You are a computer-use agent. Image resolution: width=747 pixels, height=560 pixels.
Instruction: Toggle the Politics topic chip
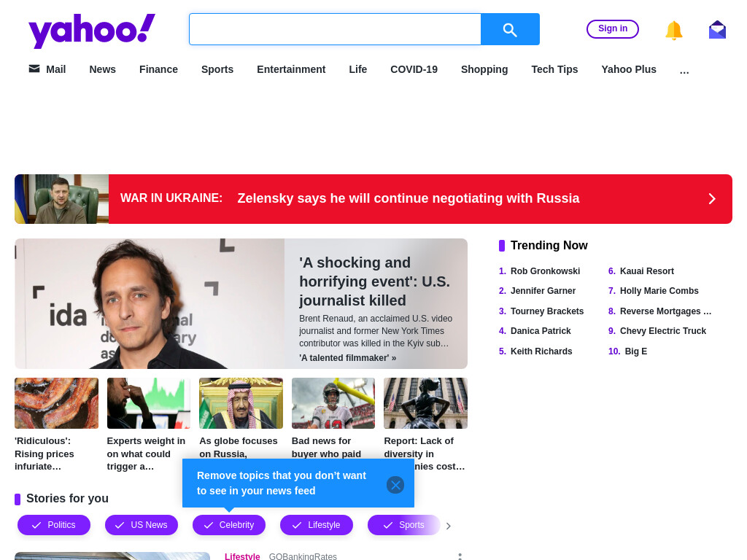54,525
